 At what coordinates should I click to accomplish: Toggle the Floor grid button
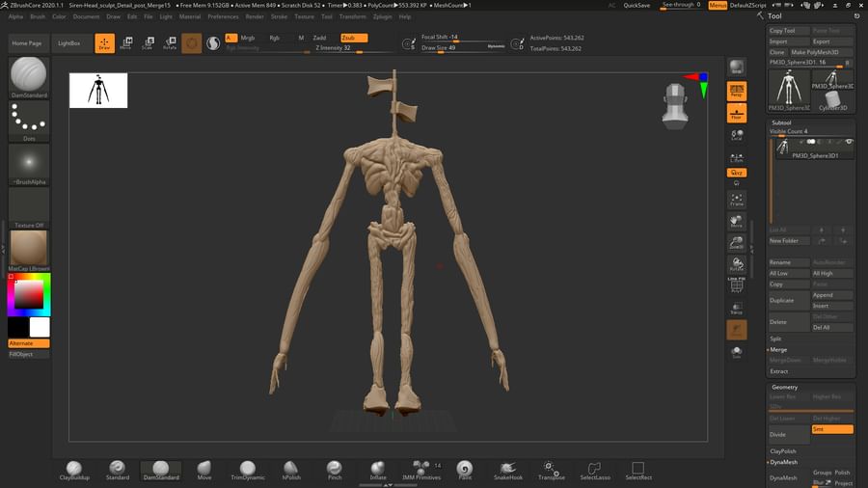click(736, 113)
